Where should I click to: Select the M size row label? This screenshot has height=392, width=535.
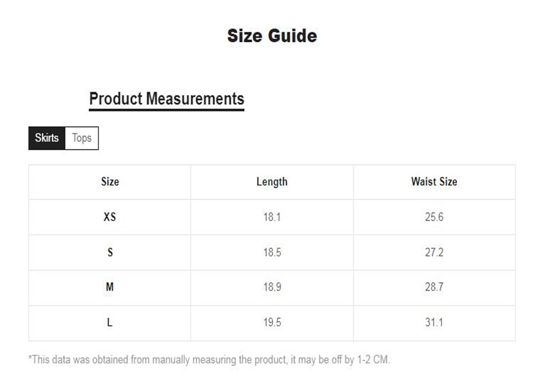coord(110,287)
